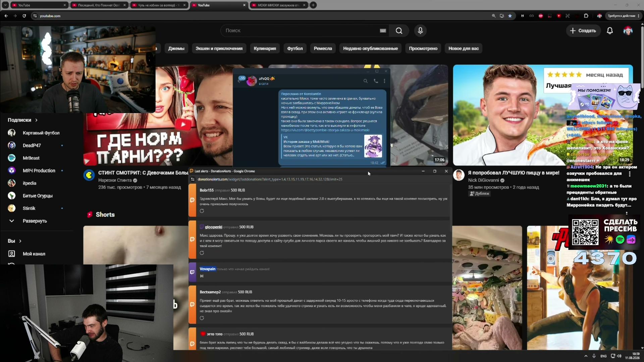Click the Создать button
644x362 pixels.
click(x=583, y=31)
